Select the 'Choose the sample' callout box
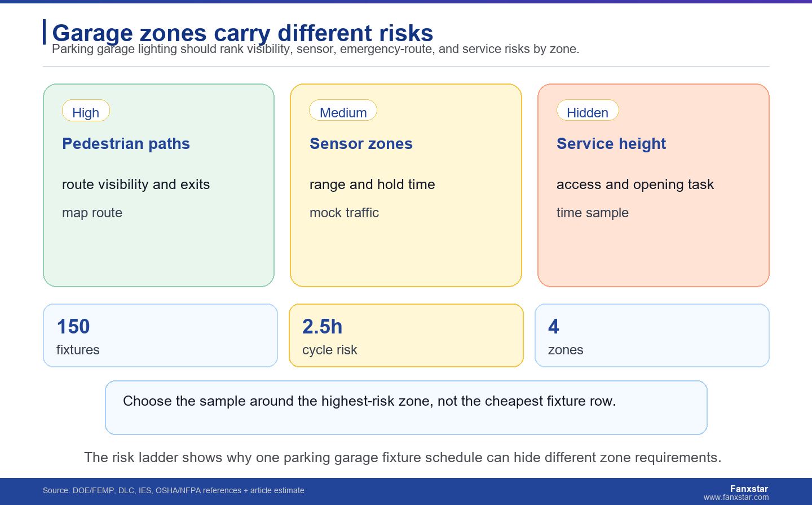812x505 pixels. (406, 408)
